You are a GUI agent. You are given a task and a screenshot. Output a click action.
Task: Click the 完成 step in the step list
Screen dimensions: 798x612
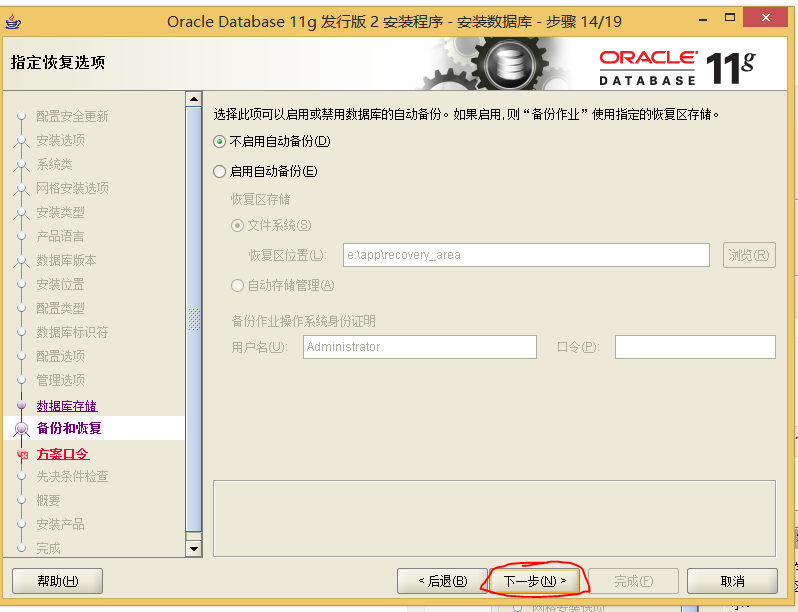pos(48,548)
